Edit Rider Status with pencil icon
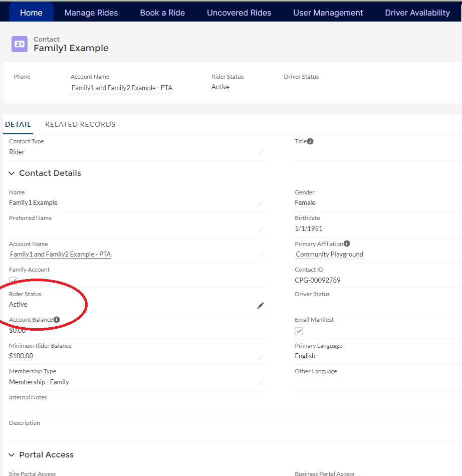The height and width of the screenshot is (476, 462). 260,306
